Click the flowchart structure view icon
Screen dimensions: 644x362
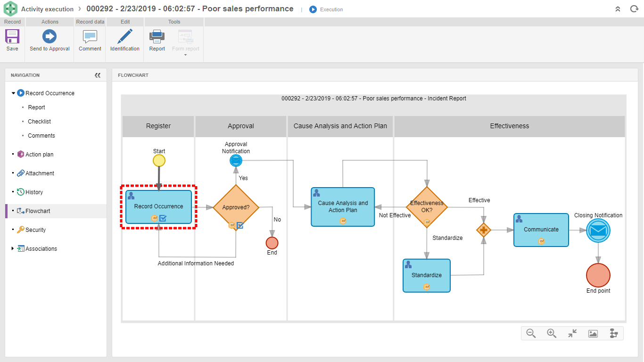(613, 333)
